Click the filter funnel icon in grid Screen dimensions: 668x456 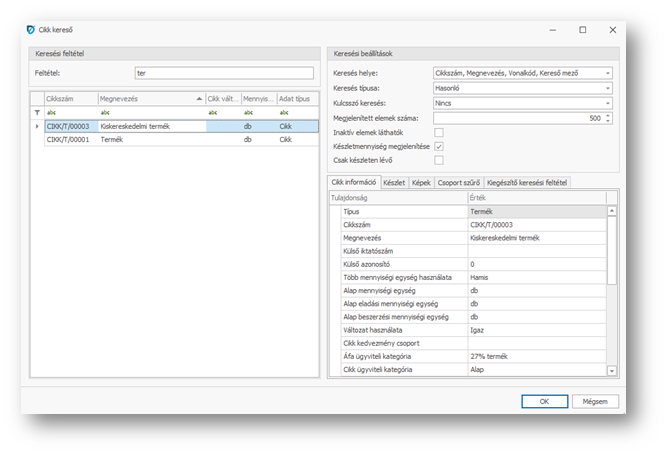[38, 113]
